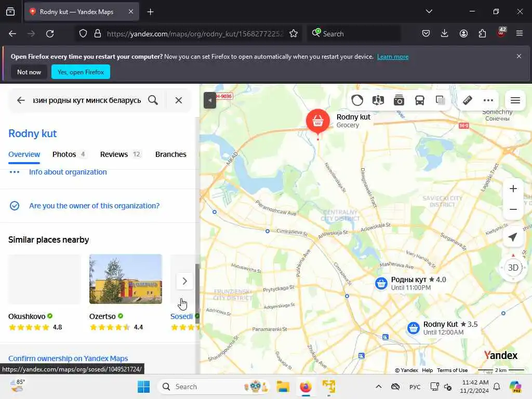Clear the Yandex search query
The height and width of the screenshot is (399, 532).
(179, 100)
